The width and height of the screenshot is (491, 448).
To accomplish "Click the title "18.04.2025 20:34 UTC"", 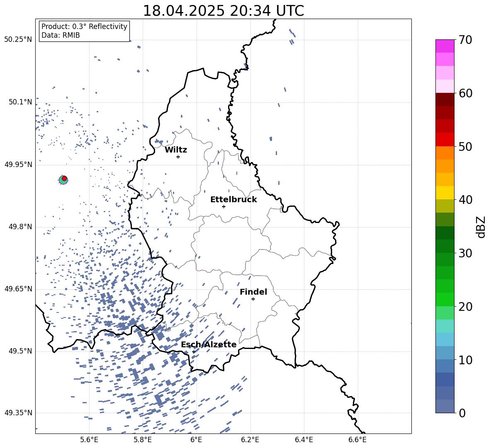I will coord(223,11).
